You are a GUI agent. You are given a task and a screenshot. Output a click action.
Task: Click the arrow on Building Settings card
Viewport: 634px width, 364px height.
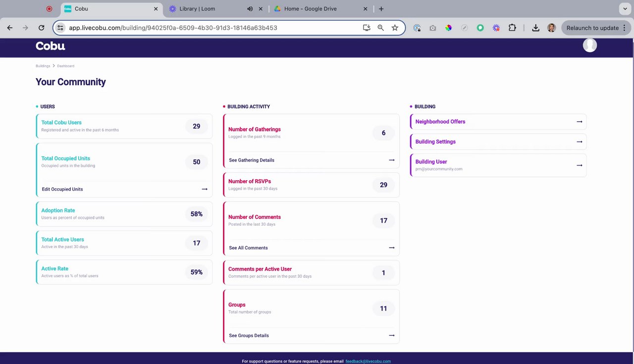point(579,142)
